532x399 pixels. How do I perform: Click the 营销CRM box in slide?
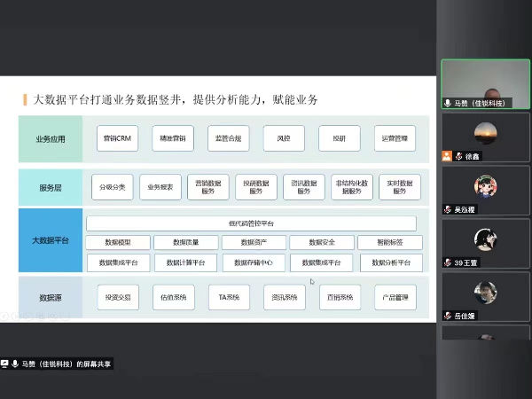click(121, 138)
